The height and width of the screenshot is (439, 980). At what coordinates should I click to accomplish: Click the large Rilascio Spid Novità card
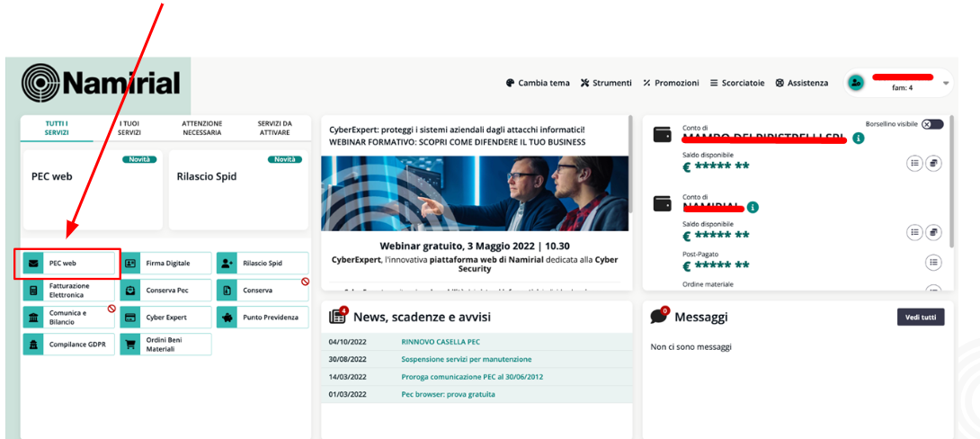[x=239, y=190]
